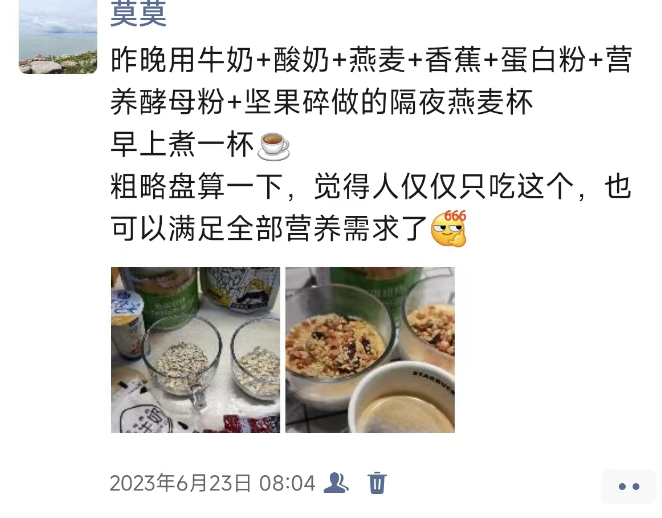Screen dimensions: 662x518
Task: Tap the Starbucks cup in the right photo
Action: [402, 397]
